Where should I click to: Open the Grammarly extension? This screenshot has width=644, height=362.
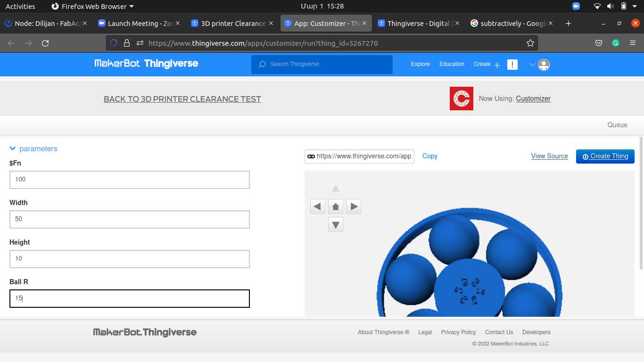point(616,43)
